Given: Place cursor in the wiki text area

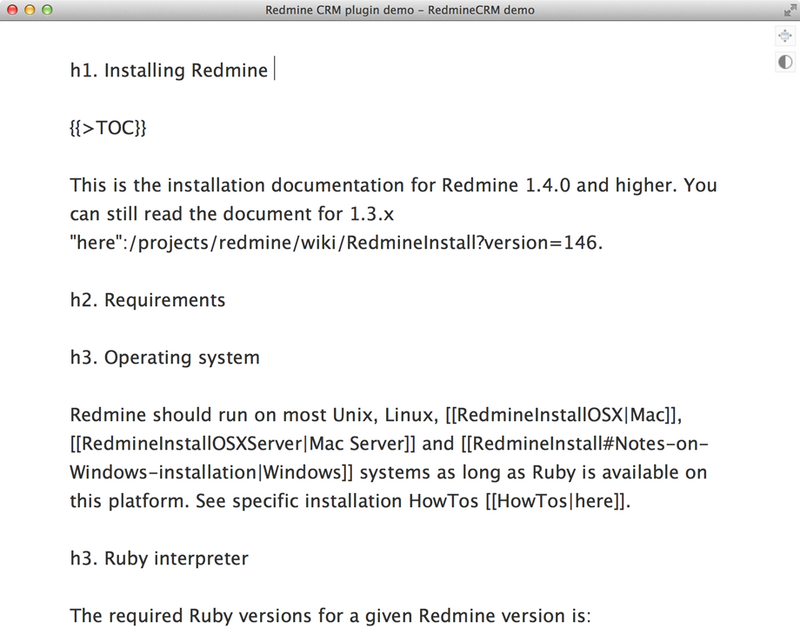Looking at the screenshot, I should click(400, 300).
